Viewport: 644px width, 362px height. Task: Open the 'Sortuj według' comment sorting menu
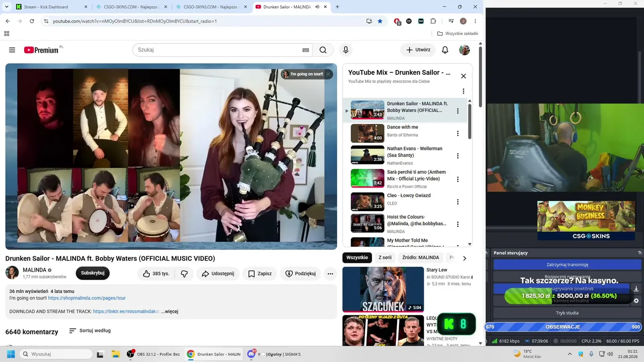[90, 331]
